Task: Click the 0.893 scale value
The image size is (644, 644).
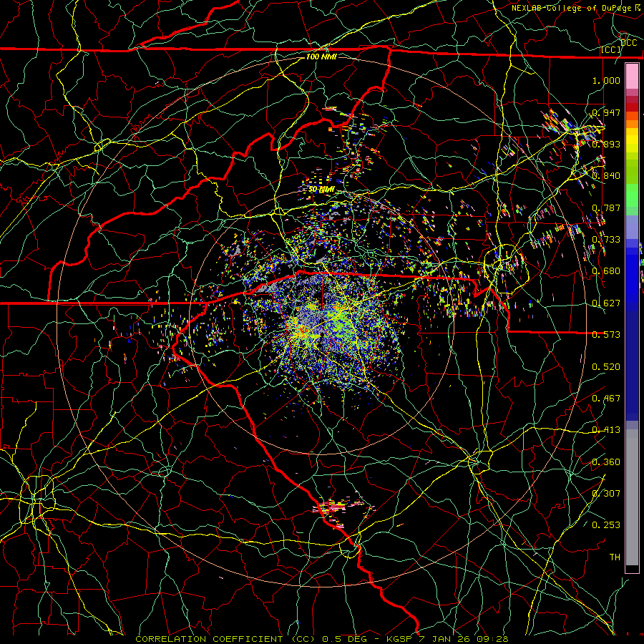Action: pos(606,144)
